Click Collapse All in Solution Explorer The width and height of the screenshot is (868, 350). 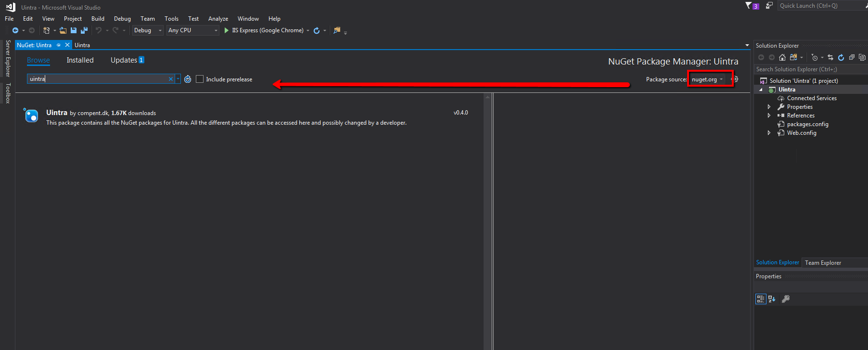click(852, 57)
